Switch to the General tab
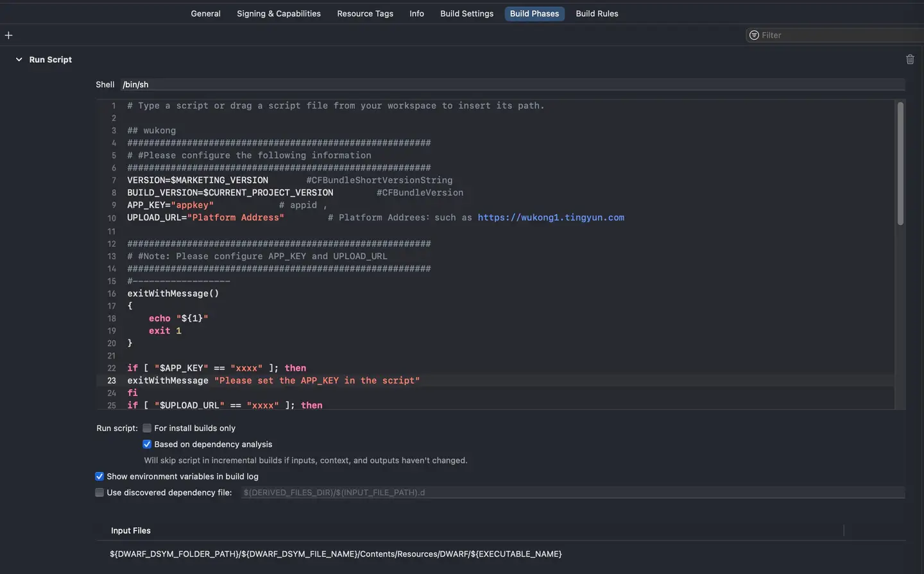This screenshot has height=574, width=924. pos(205,13)
